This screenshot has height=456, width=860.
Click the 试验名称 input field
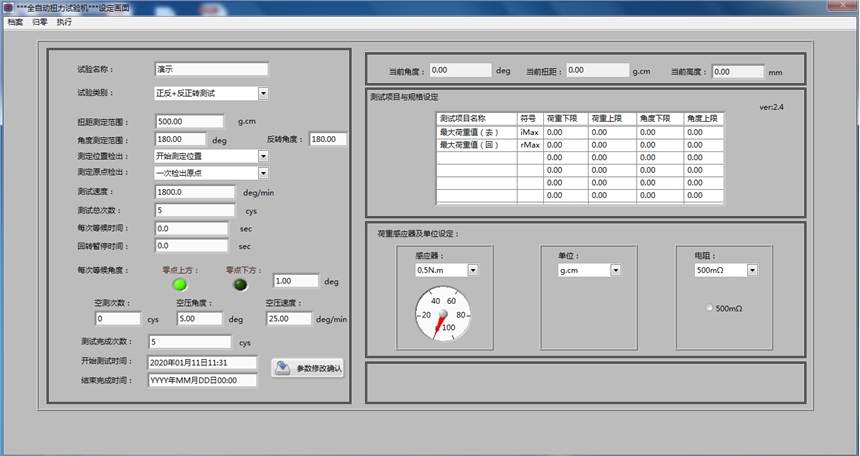pos(211,70)
